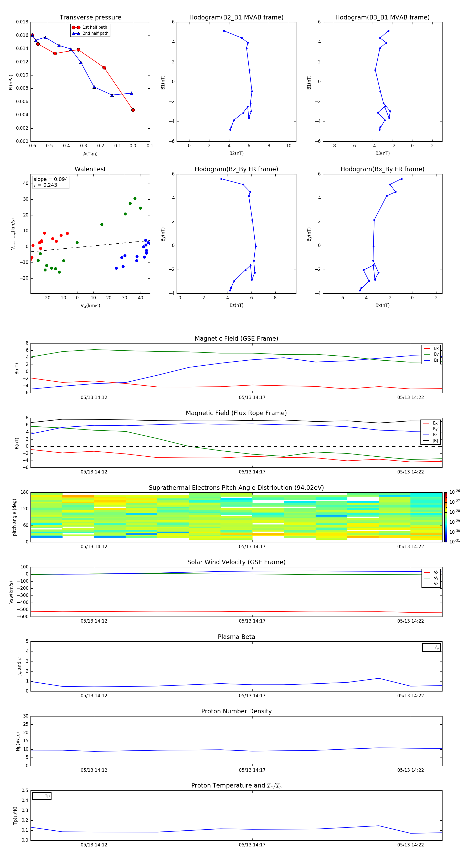
Task: Click the 'Proton Temperature and Te/Tp' title
Action: 236,786
